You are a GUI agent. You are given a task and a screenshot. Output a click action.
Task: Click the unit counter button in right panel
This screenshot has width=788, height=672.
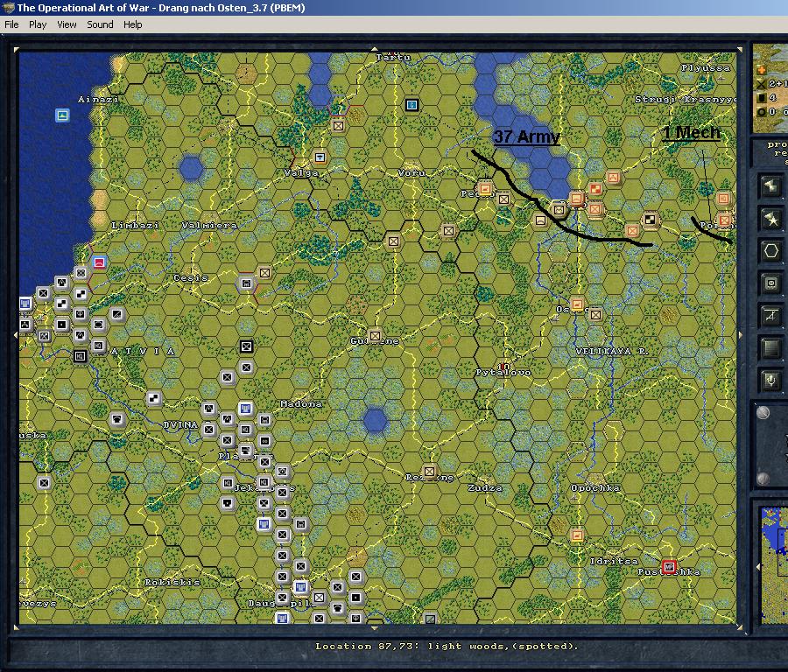[771, 283]
